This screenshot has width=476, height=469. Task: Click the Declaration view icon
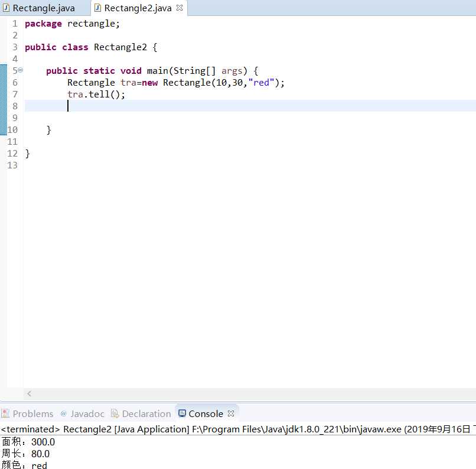[x=115, y=413]
